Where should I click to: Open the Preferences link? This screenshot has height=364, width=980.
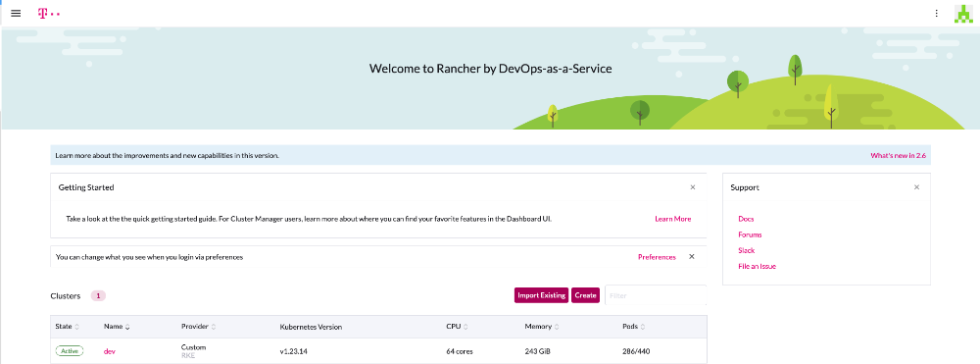657,257
